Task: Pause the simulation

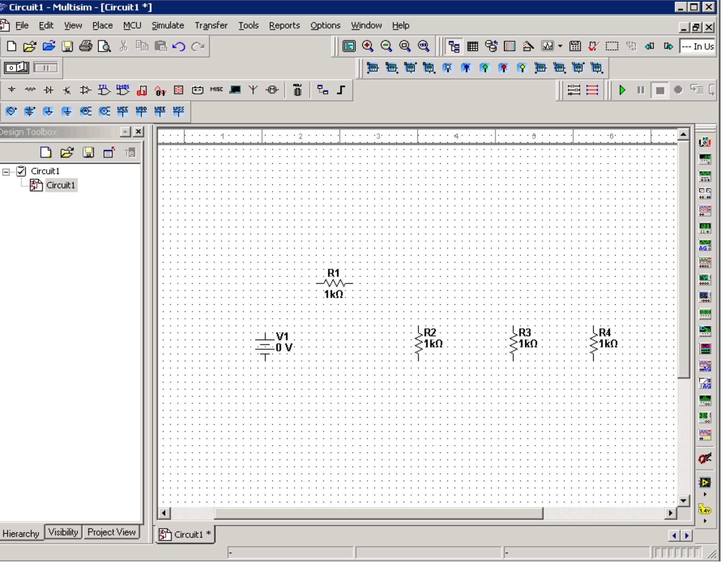Action: (641, 90)
